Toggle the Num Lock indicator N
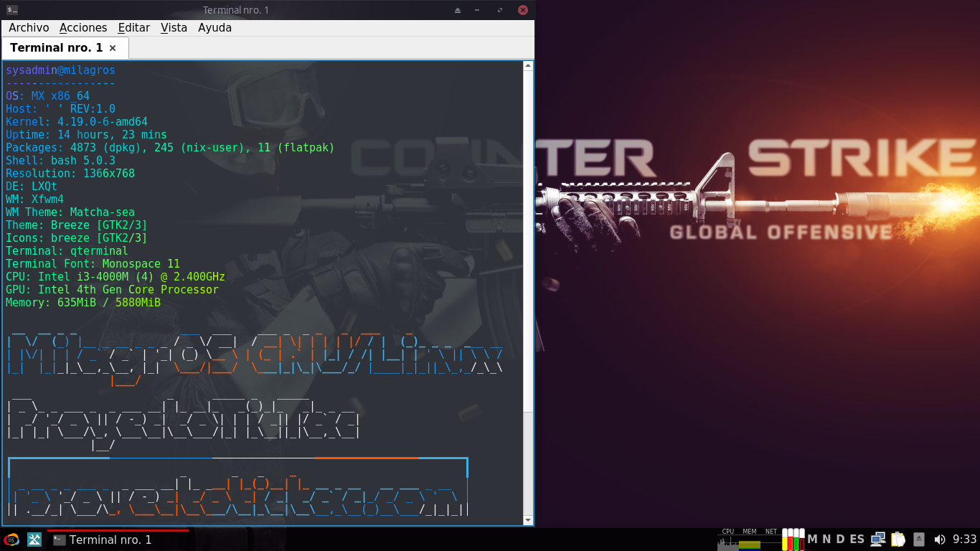This screenshot has height=551, width=980. [826, 540]
